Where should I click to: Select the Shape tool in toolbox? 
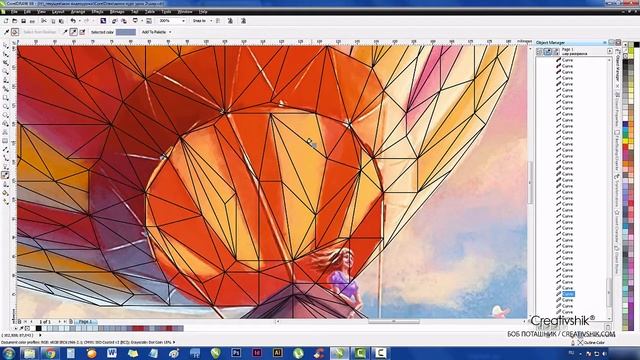pyautogui.click(x=6, y=54)
